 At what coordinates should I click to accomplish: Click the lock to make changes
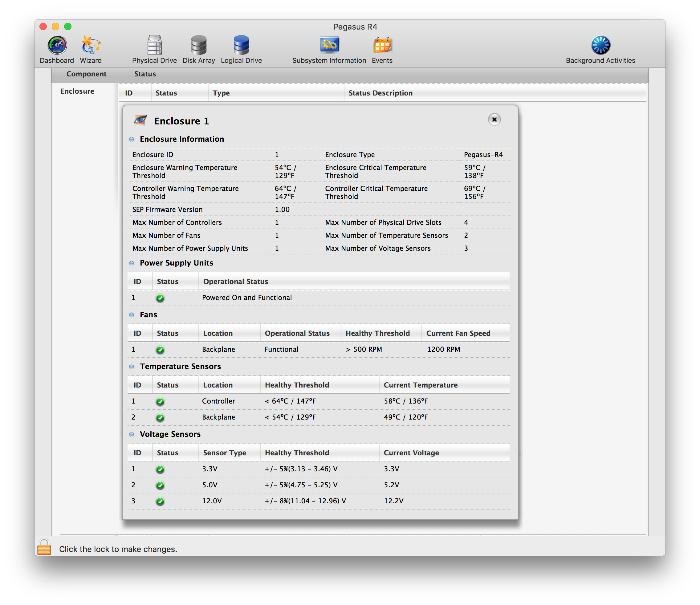[x=44, y=548]
